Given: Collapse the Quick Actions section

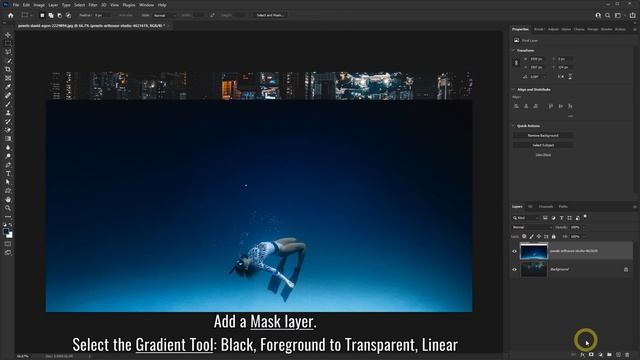Looking at the screenshot, I should [513, 126].
